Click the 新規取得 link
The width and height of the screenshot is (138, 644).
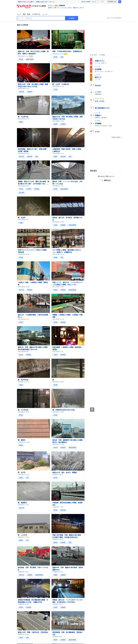62,5
